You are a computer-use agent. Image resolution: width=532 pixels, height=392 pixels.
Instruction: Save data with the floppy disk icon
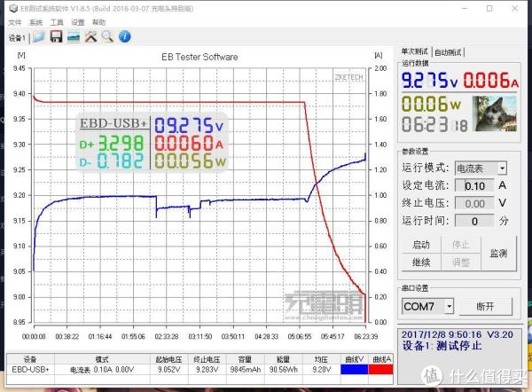[x=57, y=36]
